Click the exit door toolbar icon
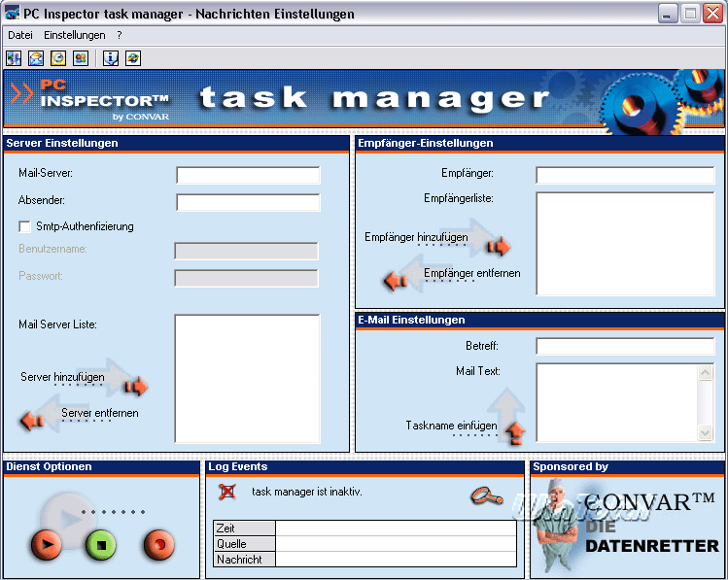The image size is (728, 580). pos(14,58)
